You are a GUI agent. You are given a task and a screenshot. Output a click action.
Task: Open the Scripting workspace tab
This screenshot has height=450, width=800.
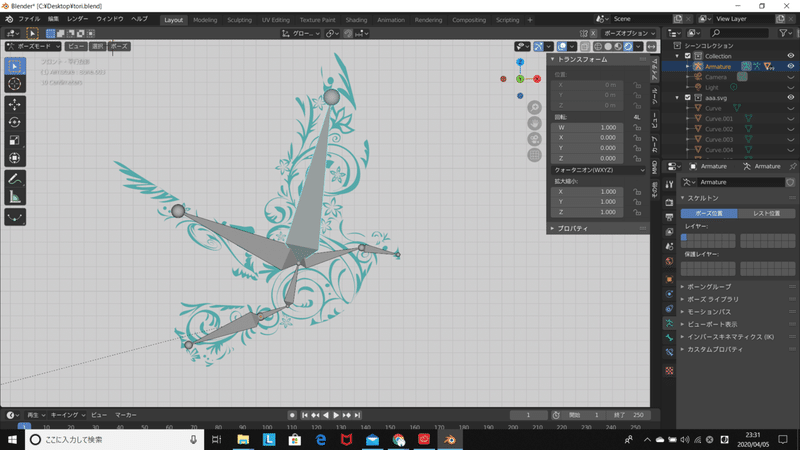coord(507,20)
